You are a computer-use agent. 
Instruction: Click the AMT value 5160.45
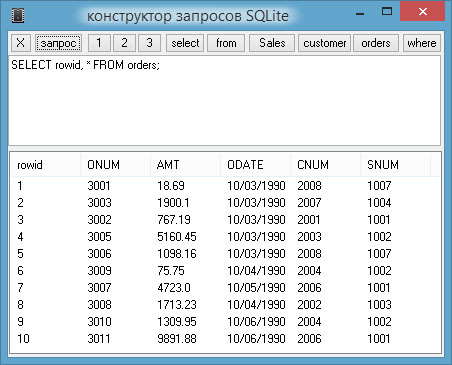tap(177, 237)
